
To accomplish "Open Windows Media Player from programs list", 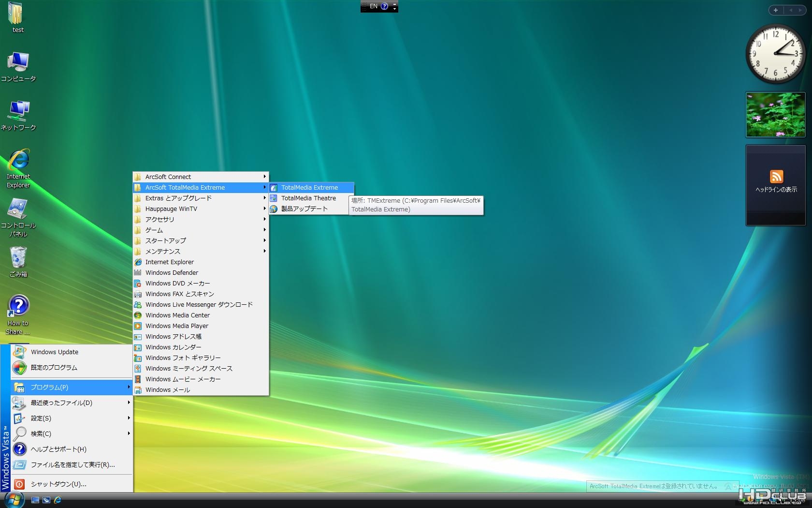I will coord(177,326).
